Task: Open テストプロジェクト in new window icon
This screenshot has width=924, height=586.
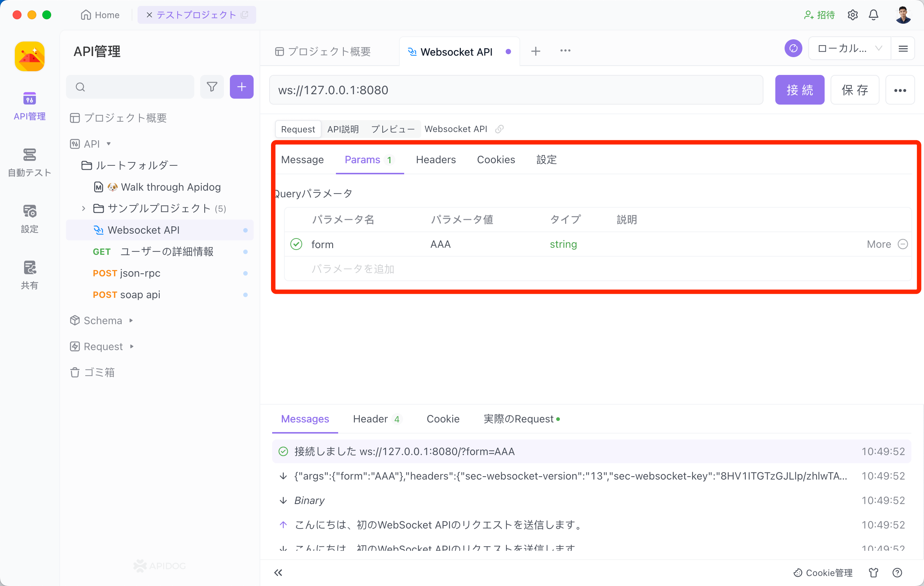Action: coord(244,15)
